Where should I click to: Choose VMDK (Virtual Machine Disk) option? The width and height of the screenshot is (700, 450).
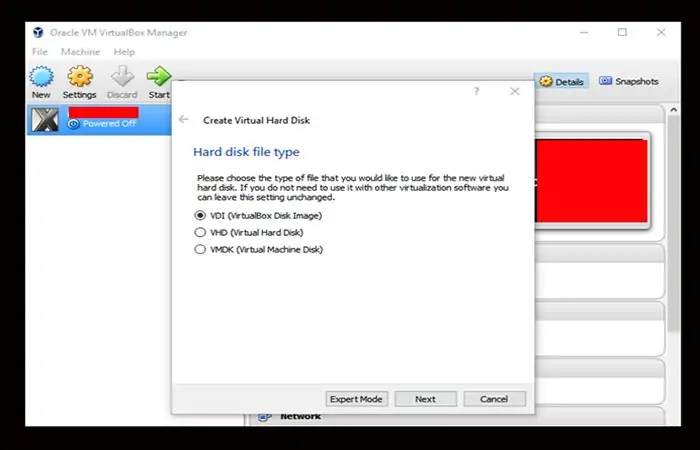200,249
